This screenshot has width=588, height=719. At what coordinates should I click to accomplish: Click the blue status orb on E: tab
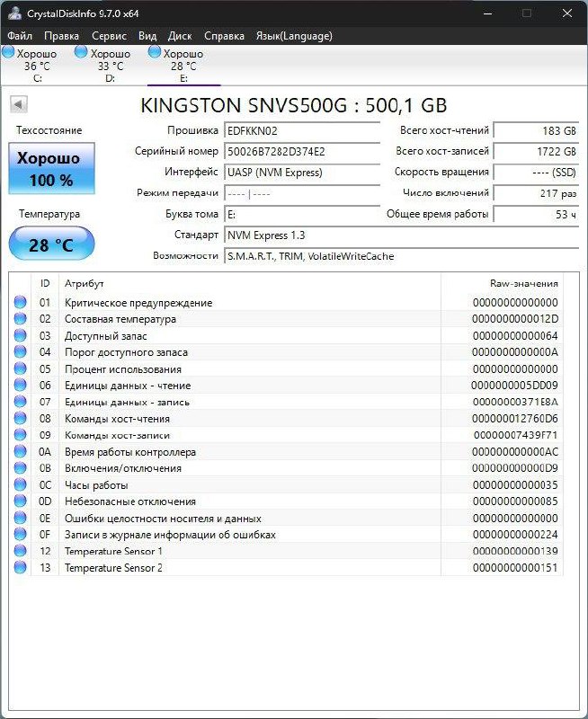pyautogui.click(x=155, y=52)
